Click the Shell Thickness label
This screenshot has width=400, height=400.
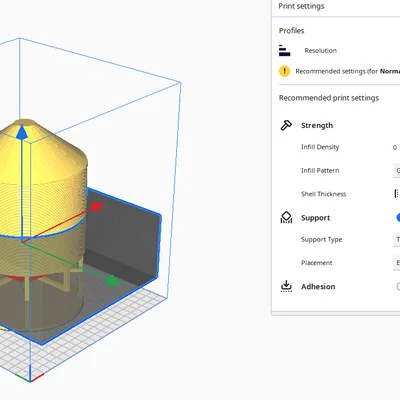(323, 194)
